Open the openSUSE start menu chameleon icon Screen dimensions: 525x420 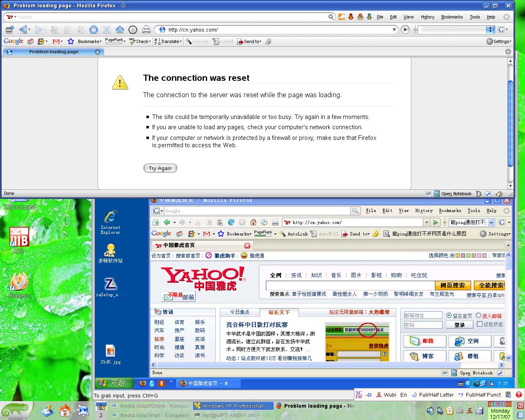tap(17, 411)
